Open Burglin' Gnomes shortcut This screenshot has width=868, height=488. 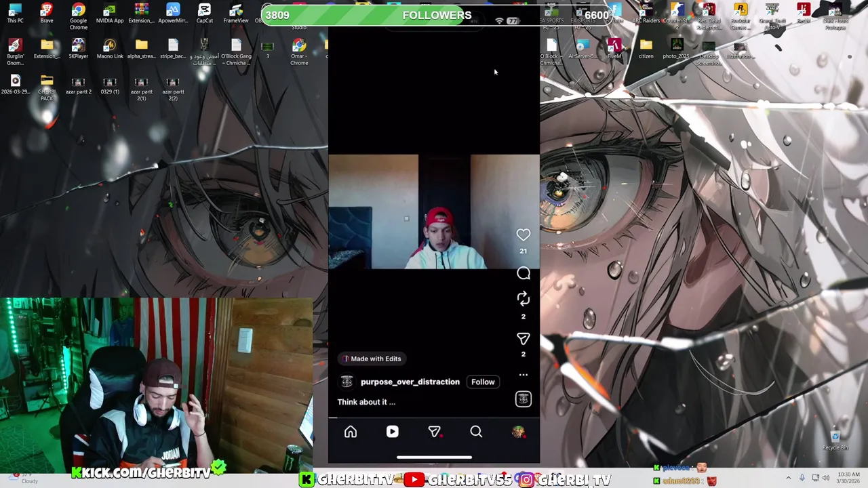(15, 52)
